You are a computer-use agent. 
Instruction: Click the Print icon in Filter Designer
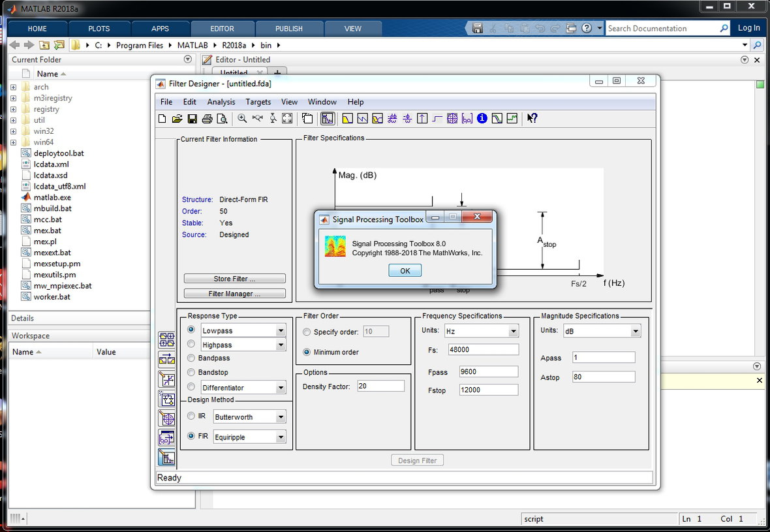tap(208, 118)
